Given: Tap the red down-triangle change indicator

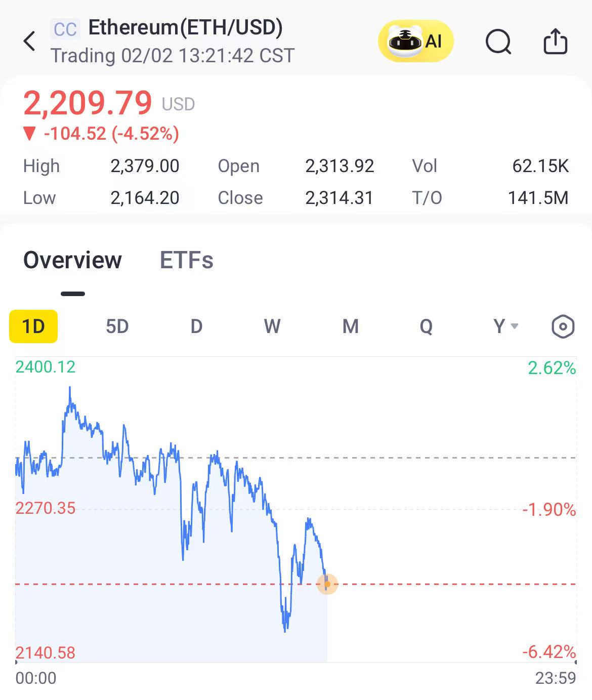Looking at the screenshot, I should (x=30, y=134).
